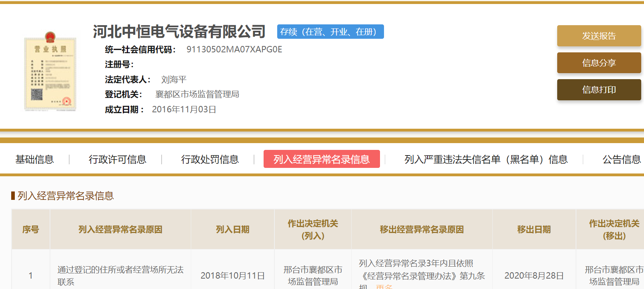Select the 列入经营异常名录信息 tab
The image size is (644, 289).
coord(322,159)
